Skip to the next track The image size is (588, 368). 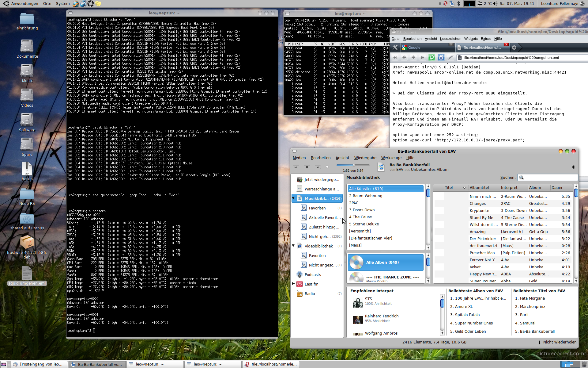point(318,167)
